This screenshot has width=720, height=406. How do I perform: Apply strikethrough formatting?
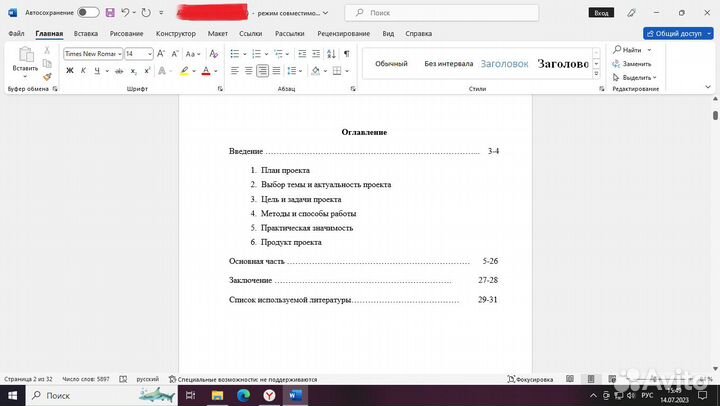pyautogui.click(x=119, y=71)
